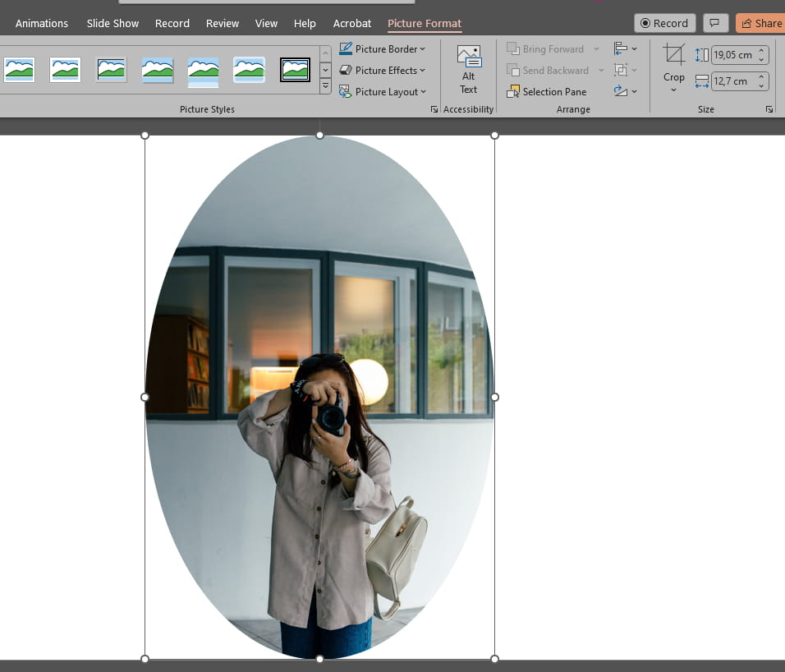Image resolution: width=785 pixels, height=672 pixels.
Task: Open the View tab
Action: [266, 24]
